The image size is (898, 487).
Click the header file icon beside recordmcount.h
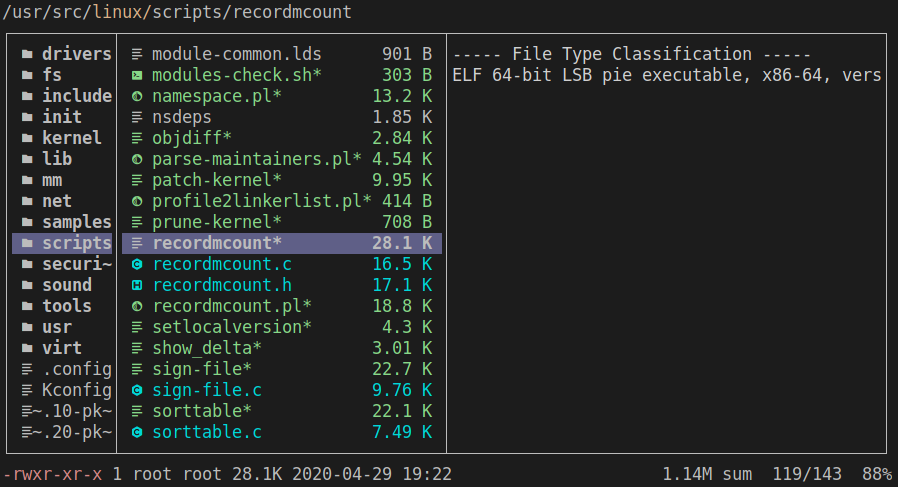137,285
